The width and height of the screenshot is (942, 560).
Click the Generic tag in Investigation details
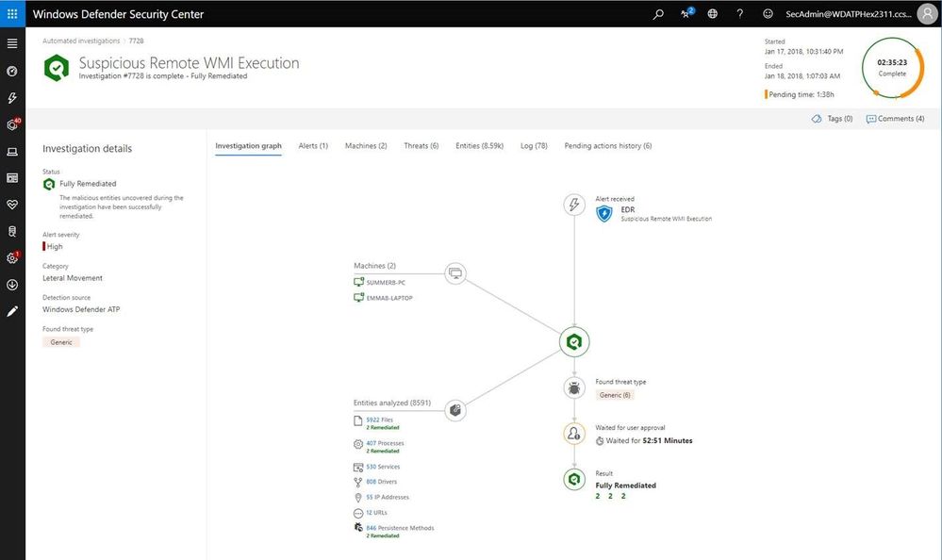click(61, 342)
